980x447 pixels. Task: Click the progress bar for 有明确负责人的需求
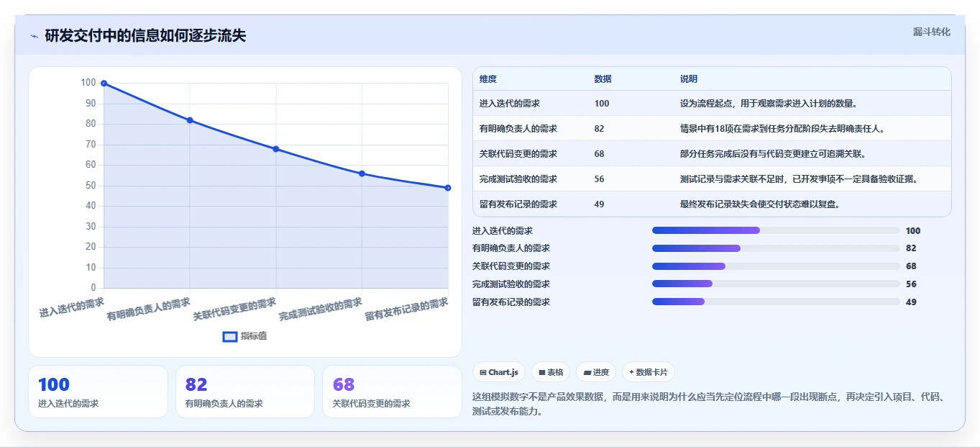point(776,248)
